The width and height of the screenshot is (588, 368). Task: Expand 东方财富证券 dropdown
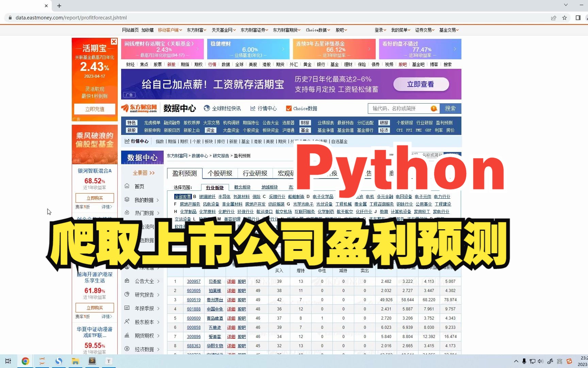click(x=255, y=30)
